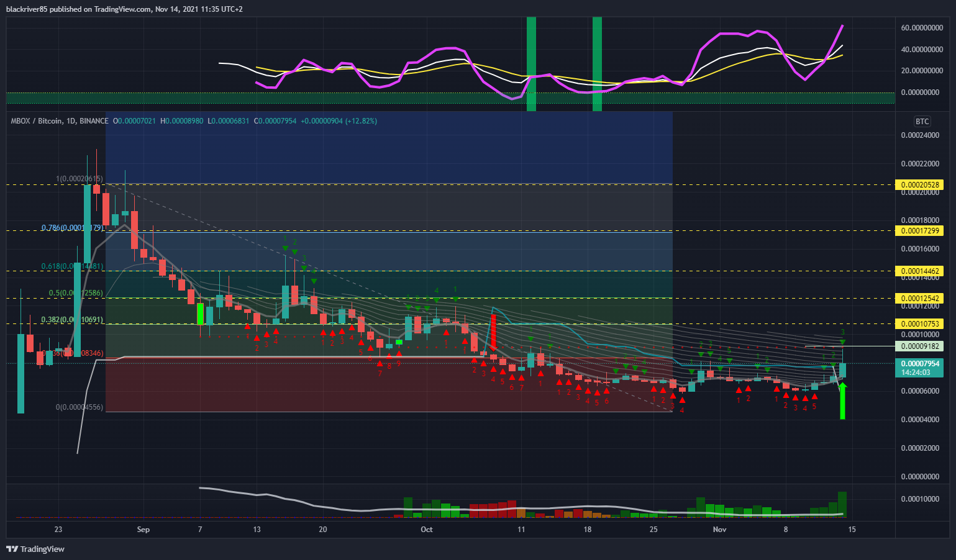Click the TradingView logo at bottom left
This screenshot has width=956, height=560.
pos(35,549)
